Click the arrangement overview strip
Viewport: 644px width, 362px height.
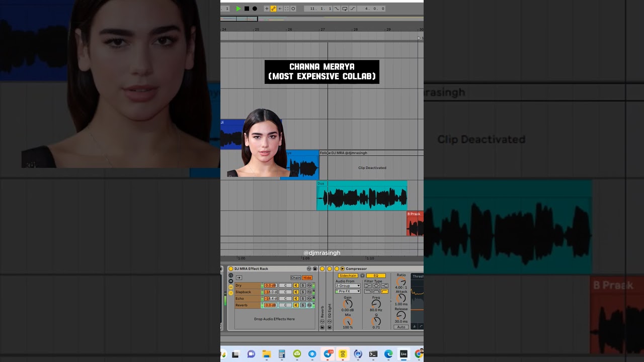322,19
